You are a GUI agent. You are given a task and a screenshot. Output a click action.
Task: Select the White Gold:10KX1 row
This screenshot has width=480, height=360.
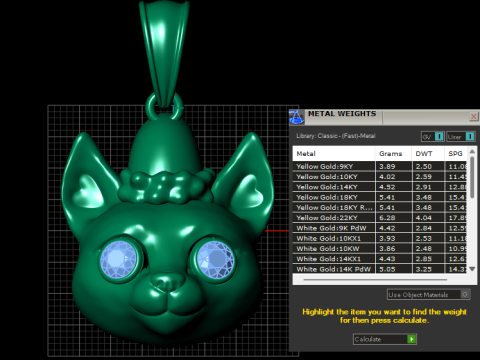coord(380,238)
